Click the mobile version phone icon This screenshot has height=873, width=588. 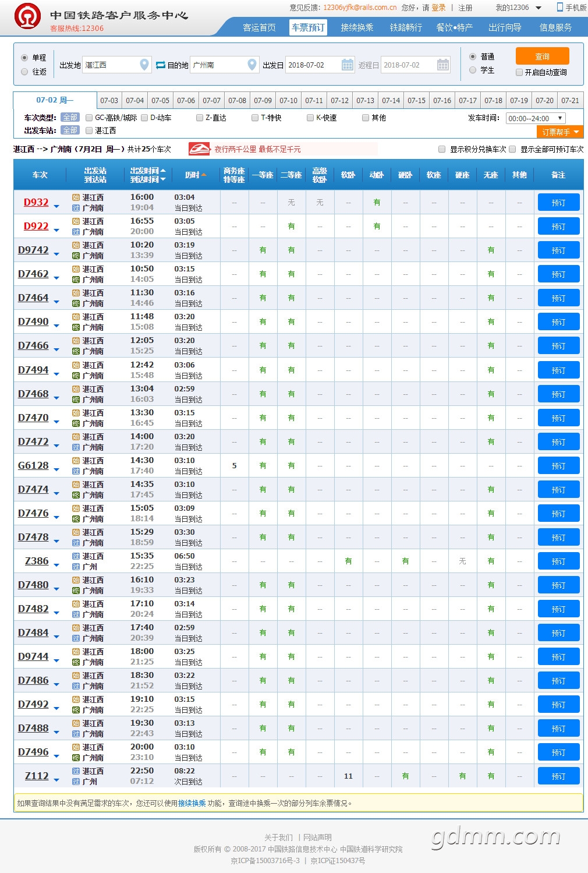560,7
